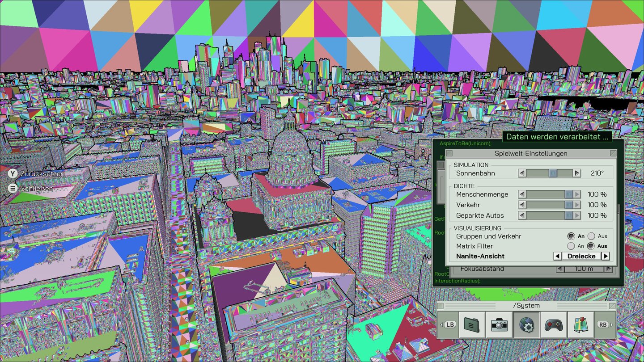Open the map with pin icon
644x362 pixels.
(x=580, y=325)
